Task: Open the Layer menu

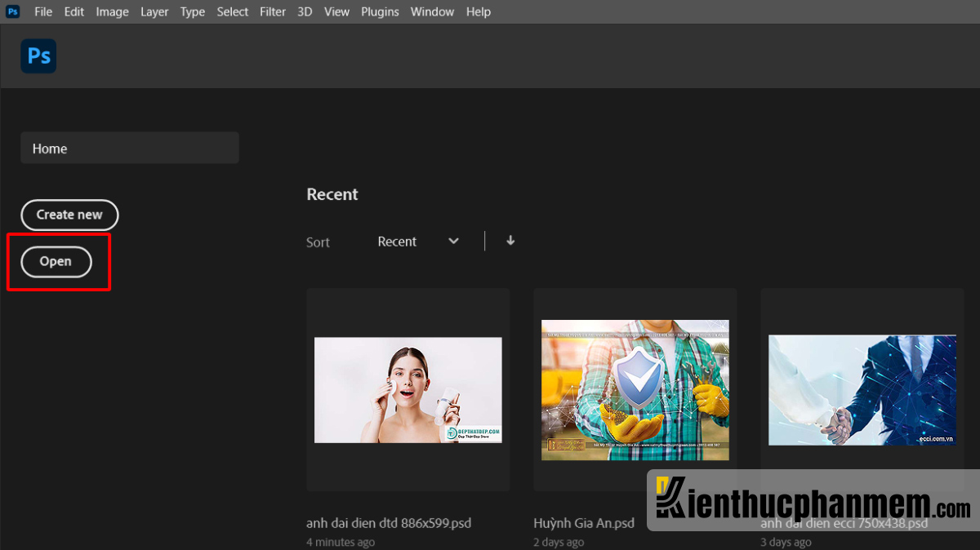Action: [x=154, y=11]
